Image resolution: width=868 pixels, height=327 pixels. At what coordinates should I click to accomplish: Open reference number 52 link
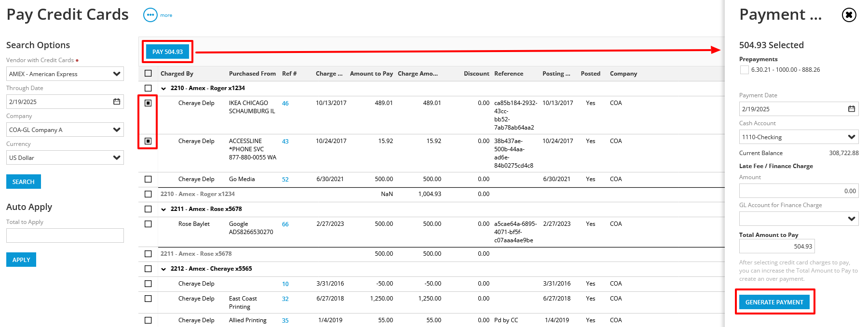(x=285, y=180)
